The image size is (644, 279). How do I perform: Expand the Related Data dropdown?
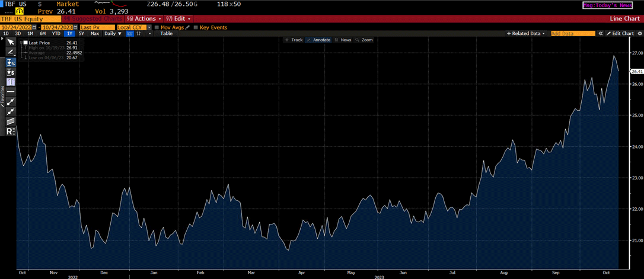tap(527, 34)
